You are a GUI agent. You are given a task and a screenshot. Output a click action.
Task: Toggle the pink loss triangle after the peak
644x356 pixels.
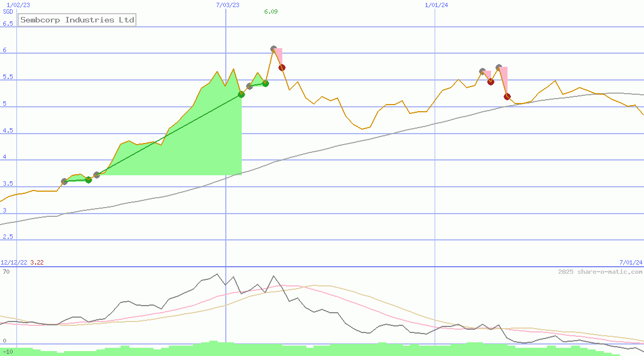pyautogui.click(x=278, y=55)
